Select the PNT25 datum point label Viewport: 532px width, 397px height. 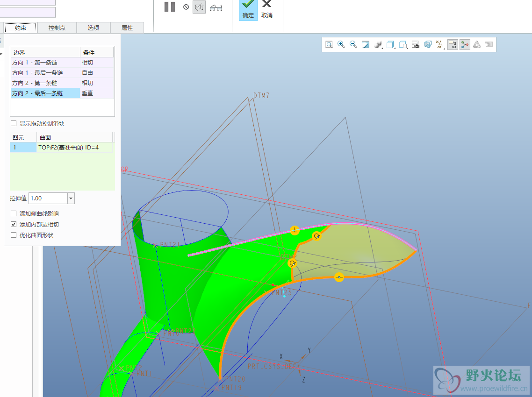point(281,292)
